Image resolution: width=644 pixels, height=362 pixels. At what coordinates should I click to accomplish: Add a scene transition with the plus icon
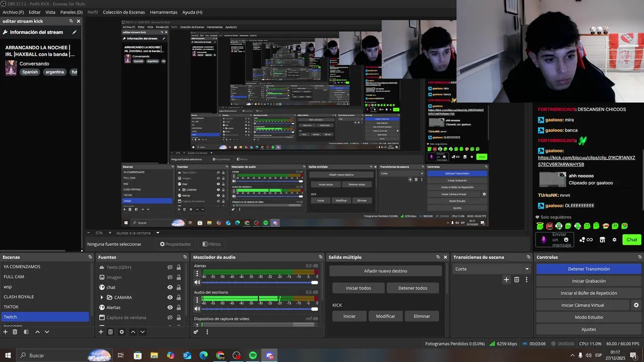506,280
